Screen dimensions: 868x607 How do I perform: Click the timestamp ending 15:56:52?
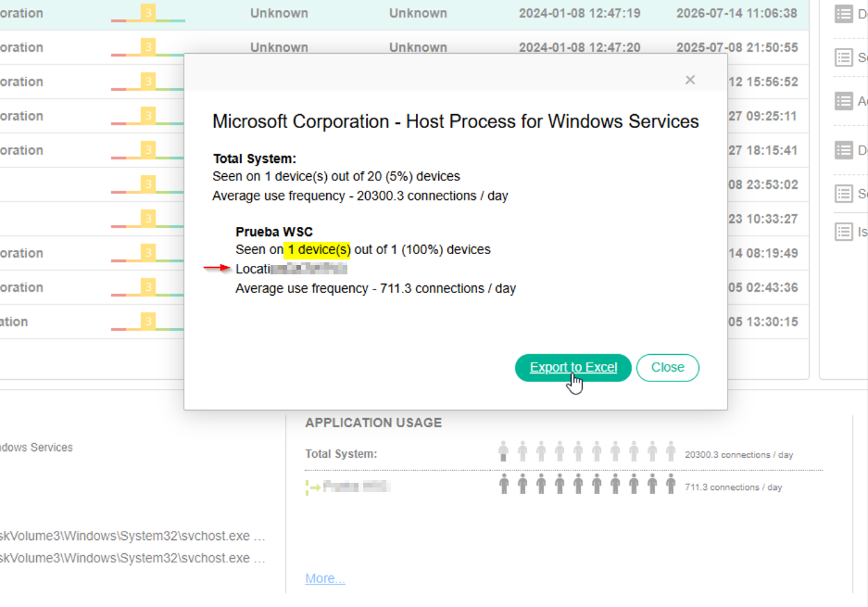[762, 82]
